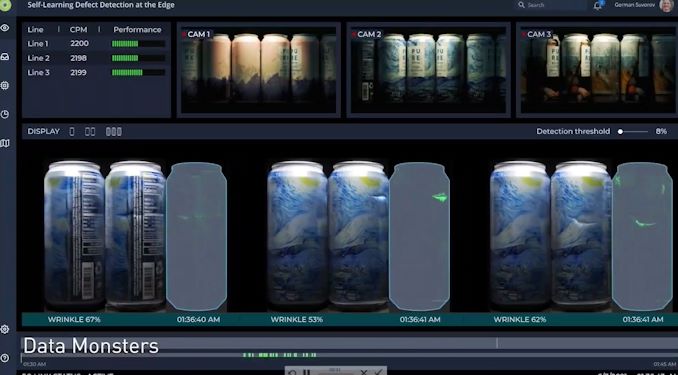
Task: Select two-can display layout
Action: click(x=90, y=131)
